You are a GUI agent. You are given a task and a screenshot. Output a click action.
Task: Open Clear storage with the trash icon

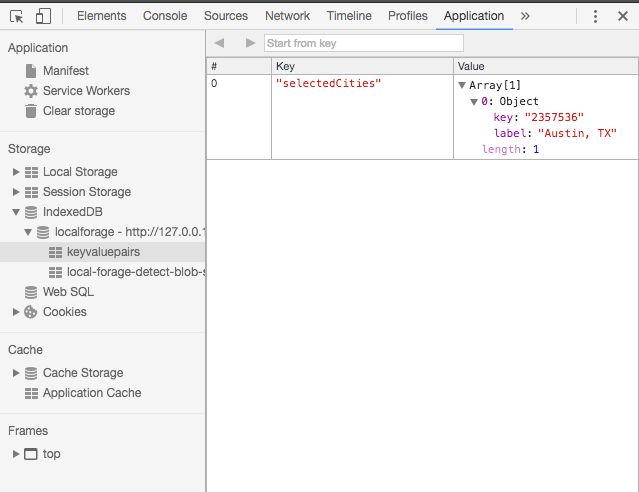tap(70, 111)
